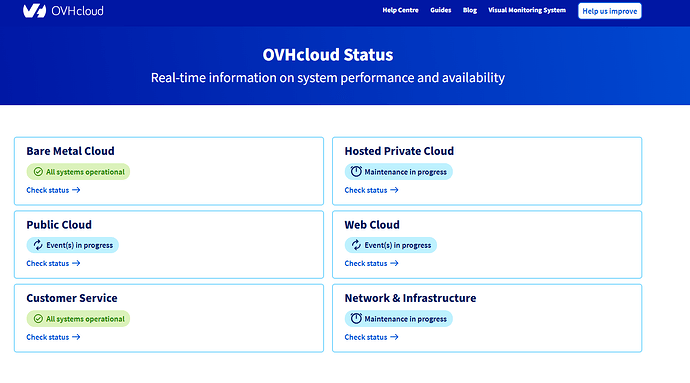The height and width of the screenshot is (383, 690).
Task: Click Network & Infrastructure 'Maintenance in progress' badge
Action: pos(399,319)
